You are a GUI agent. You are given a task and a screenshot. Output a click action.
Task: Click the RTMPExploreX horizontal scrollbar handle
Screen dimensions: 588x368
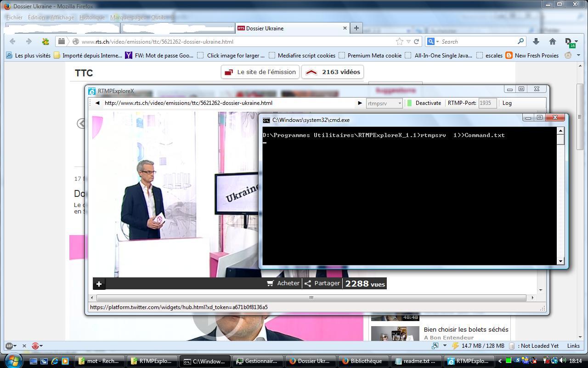(x=311, y=298)
